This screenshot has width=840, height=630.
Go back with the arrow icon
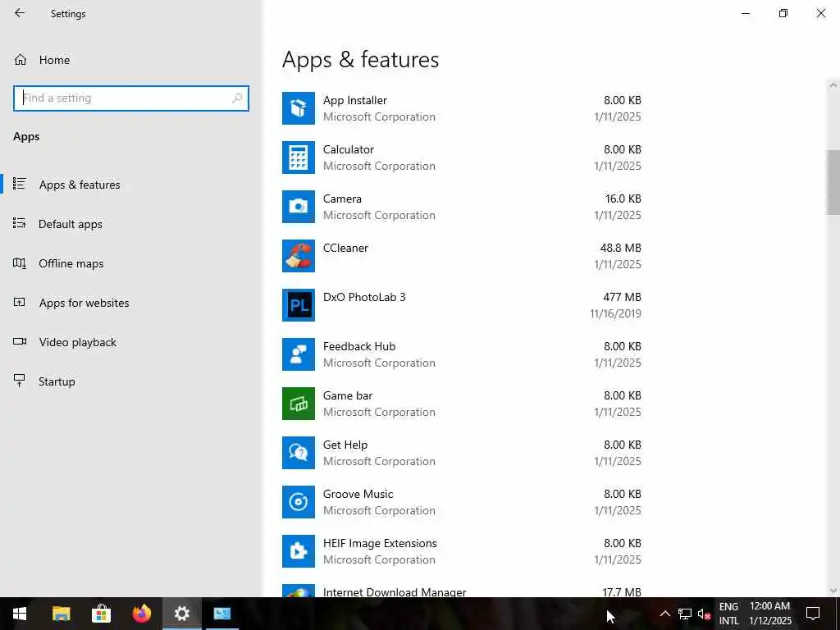[x=20, y=13]
